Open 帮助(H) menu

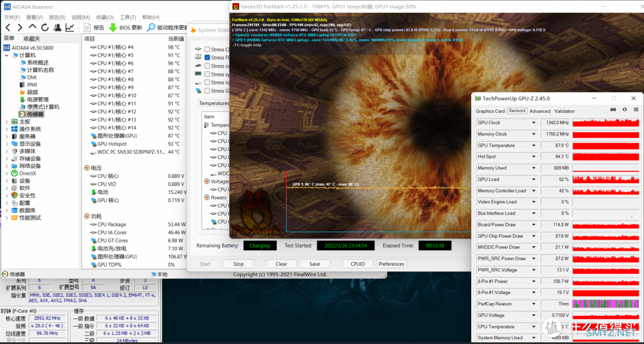pyautogui.click(x=151, y=17)
